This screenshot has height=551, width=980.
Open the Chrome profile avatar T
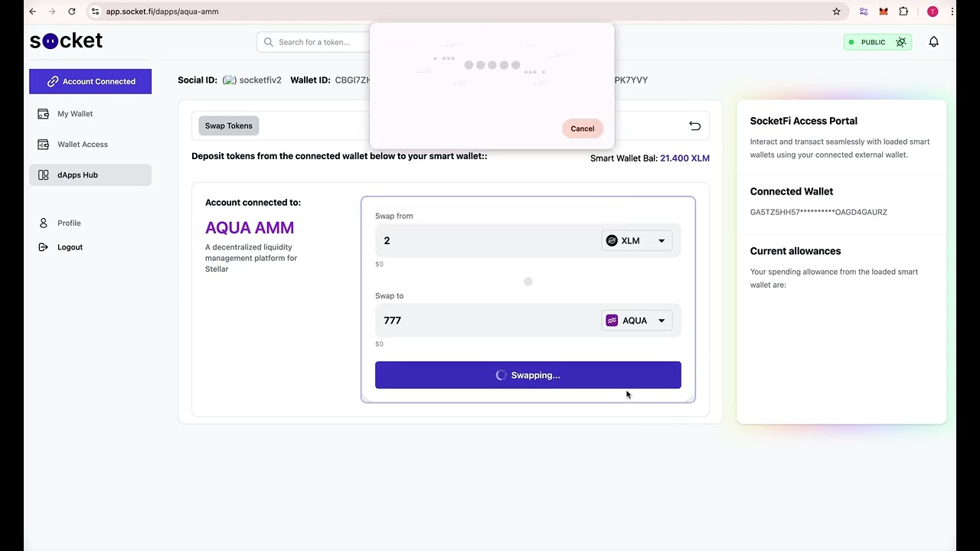pyautogui.click(x=932, y=11)
